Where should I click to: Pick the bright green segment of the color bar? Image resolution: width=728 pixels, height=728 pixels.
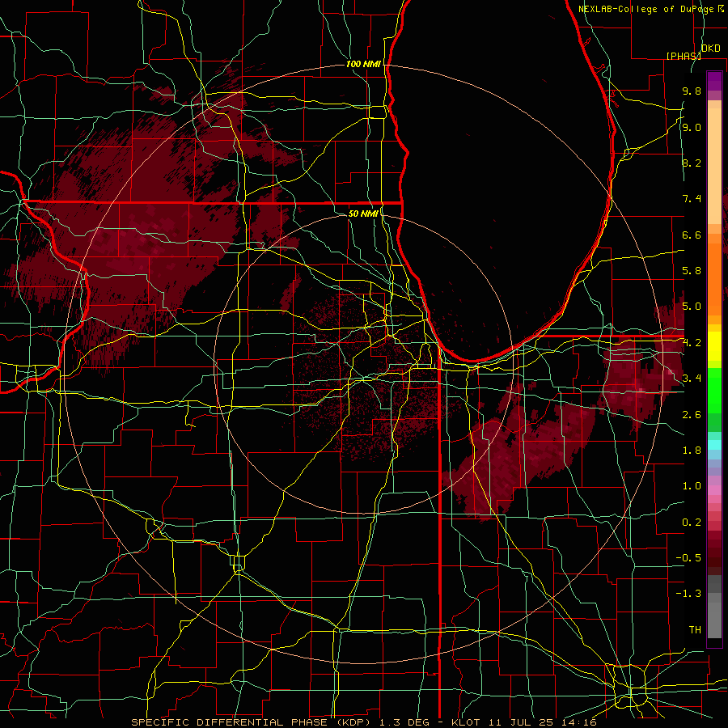tap(714, 391)
